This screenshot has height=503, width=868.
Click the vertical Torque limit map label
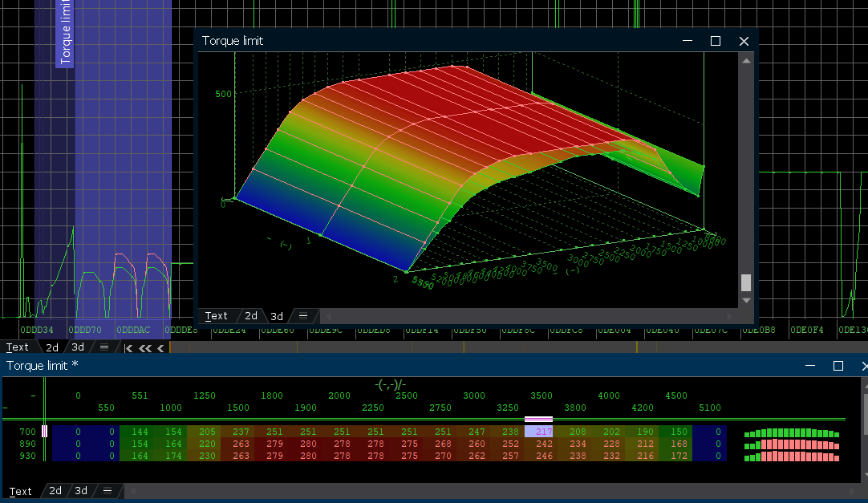[x=65, y=34]
